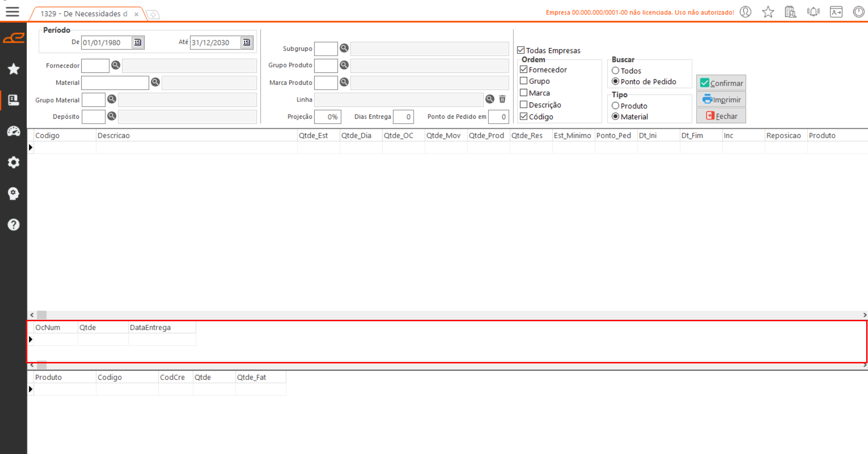
Task: Click the Imprimir button
Action: pos(721,100)
